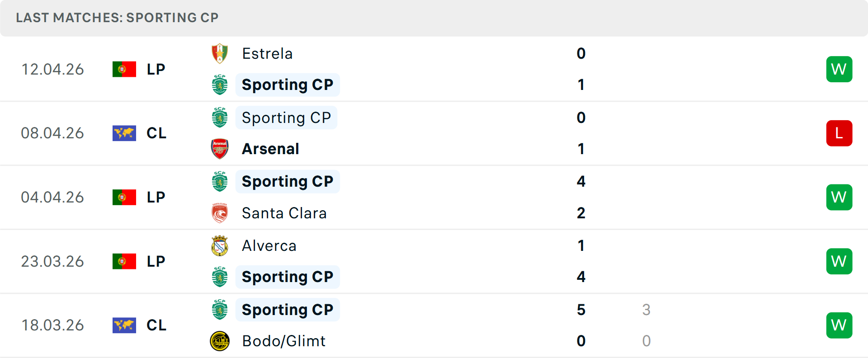Select the Arsenal club badge

(x=219, y=148)
